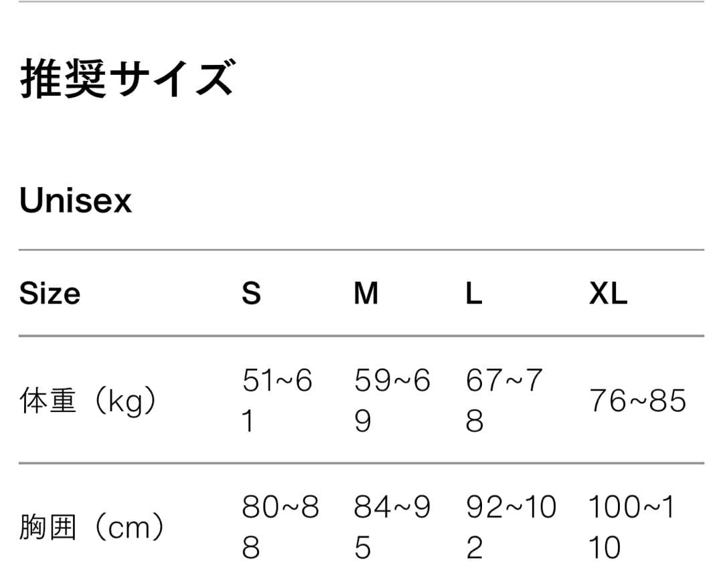Screen dimensions: 723x588
Task: Click the 胸囲（cm） row label
Action: pos(92,528)
